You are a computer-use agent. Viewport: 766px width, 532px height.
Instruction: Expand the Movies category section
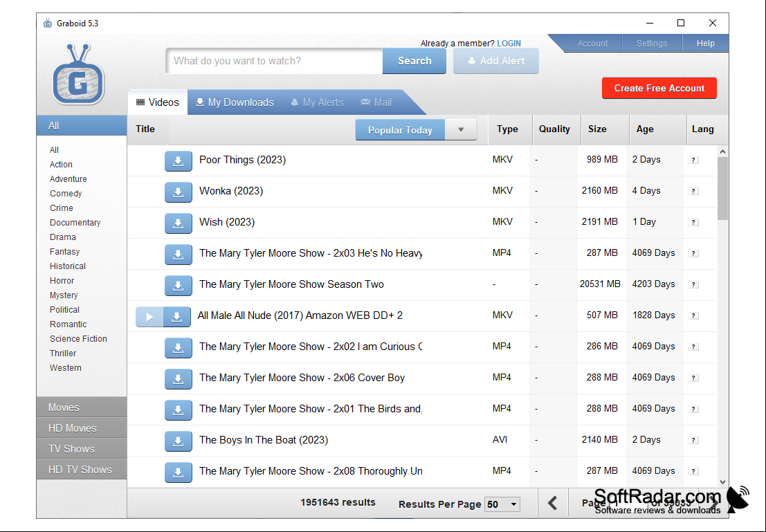click(82, 407)
